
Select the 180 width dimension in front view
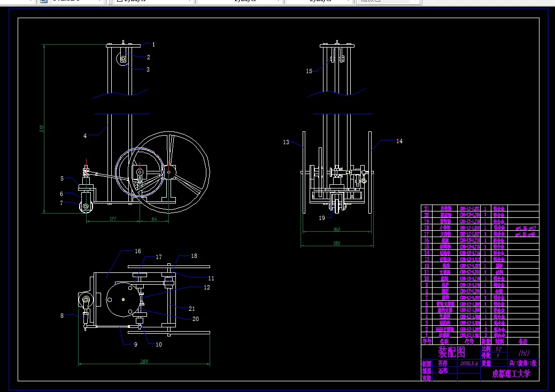point(337,243)
